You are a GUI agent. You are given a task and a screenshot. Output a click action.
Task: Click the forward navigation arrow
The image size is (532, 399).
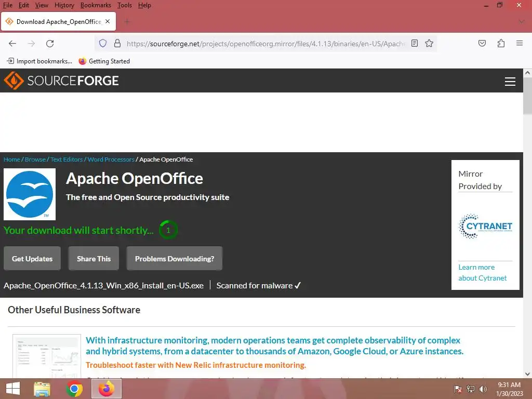(31, 44)
